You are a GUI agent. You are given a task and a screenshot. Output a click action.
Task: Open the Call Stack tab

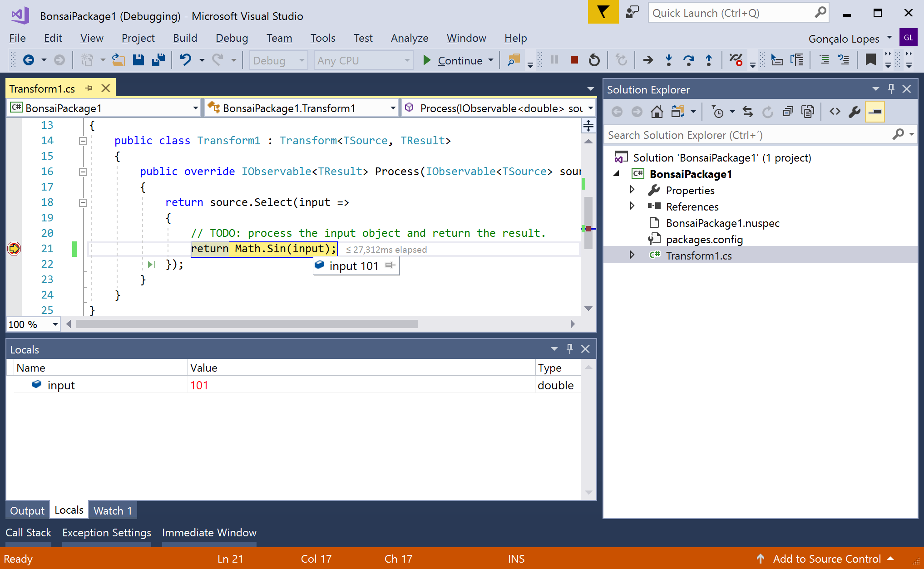tap(28, 533)
